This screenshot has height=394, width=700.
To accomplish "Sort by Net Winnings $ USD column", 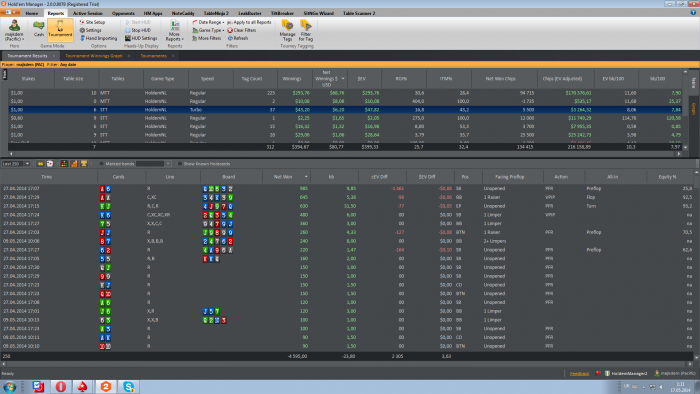I will coord(330,79).
